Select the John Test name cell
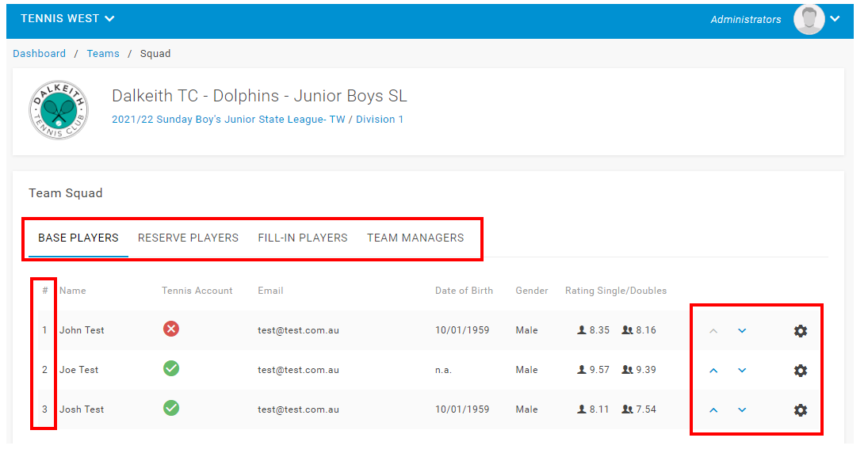Image resolution: width=868 pixels, height=476 pixels. point(82,330)
